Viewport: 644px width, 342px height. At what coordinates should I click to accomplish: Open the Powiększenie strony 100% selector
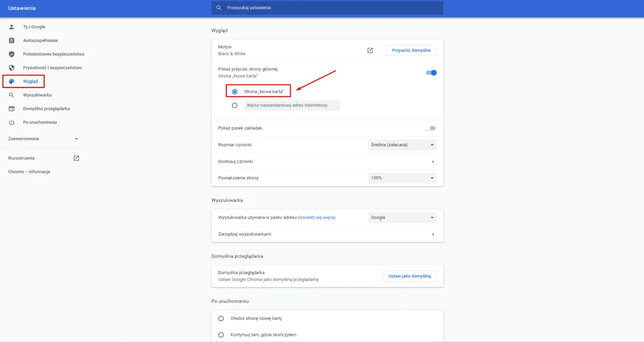click(402, 178)
